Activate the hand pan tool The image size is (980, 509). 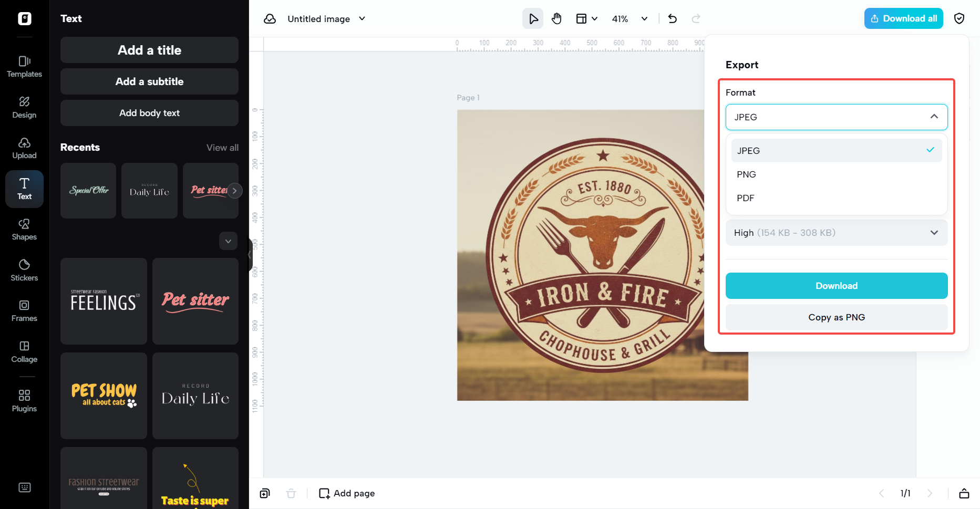tap(557, 19)
